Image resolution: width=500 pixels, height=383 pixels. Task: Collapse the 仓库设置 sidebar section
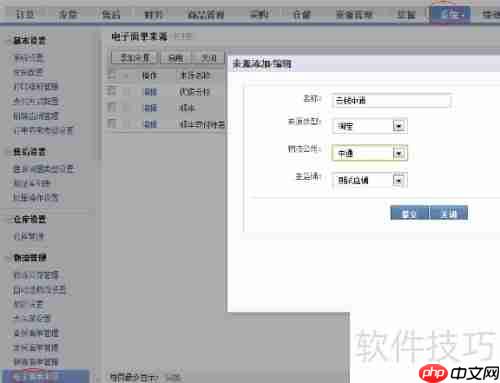[29, 219]
